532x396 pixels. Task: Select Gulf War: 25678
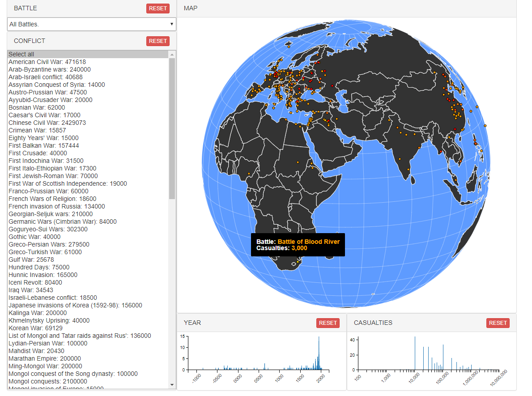pyautogui.click(x=88, y=260)
